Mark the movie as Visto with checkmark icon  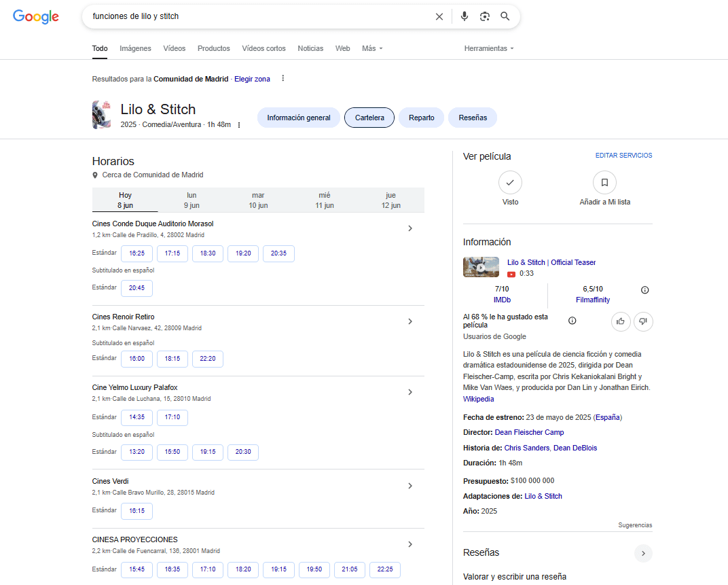click(x=510, y=183)
